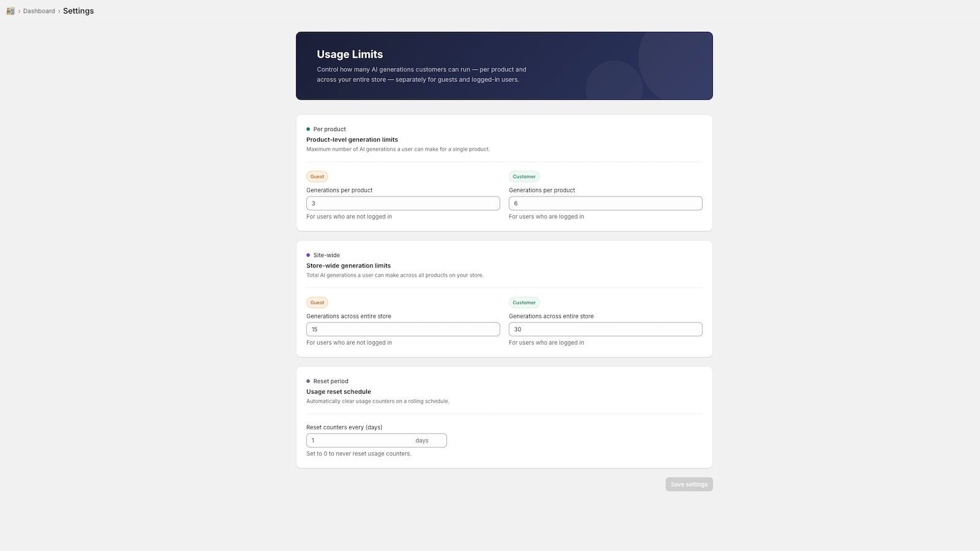This screenshot has height=551, width=980.
Task: Click purple dot beside Site-wide
Action: [308, 255]
